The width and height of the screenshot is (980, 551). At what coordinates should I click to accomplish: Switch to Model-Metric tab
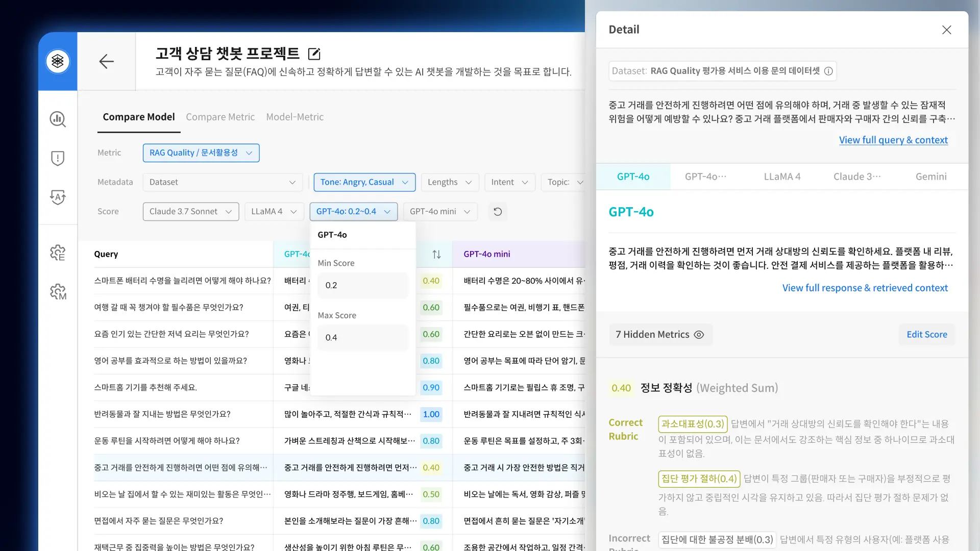295,117
